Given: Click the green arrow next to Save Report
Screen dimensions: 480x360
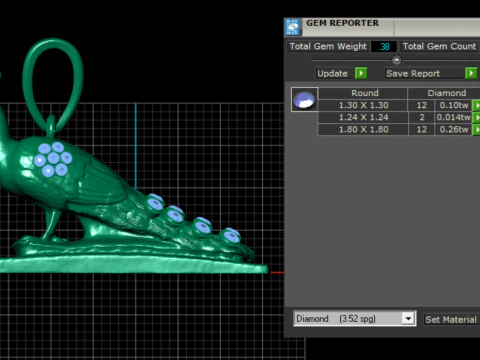Looking at the screenshot, I should point(471,73).
